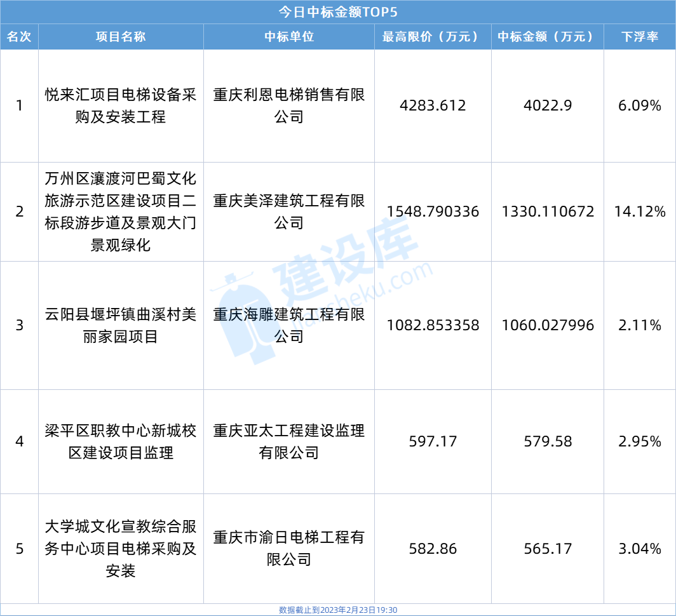This screenshot has height=616, width=676.
Task: Click the 名次 column header
Action: click(x=19, y=37)
